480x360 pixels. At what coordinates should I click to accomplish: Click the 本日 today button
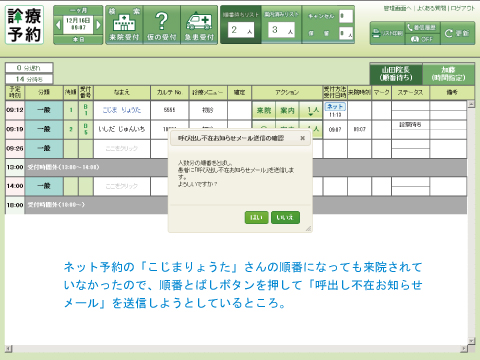tap(78, 40)
